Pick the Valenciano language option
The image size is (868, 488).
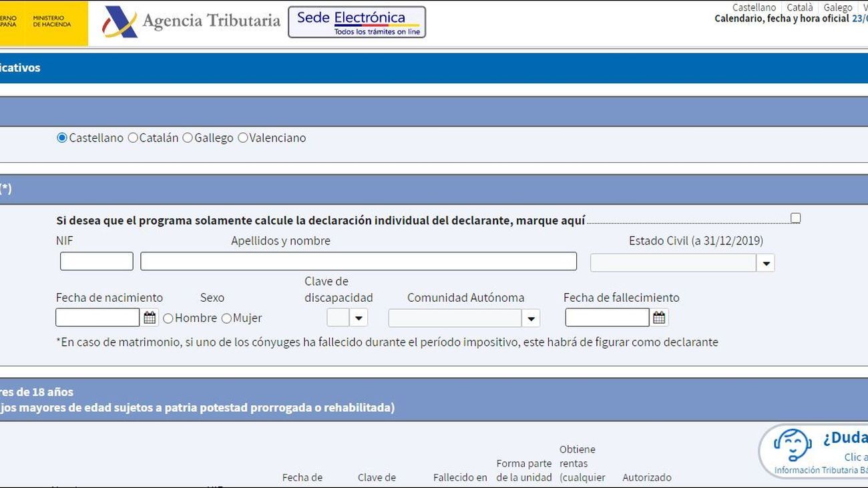(x=243, y=138)
